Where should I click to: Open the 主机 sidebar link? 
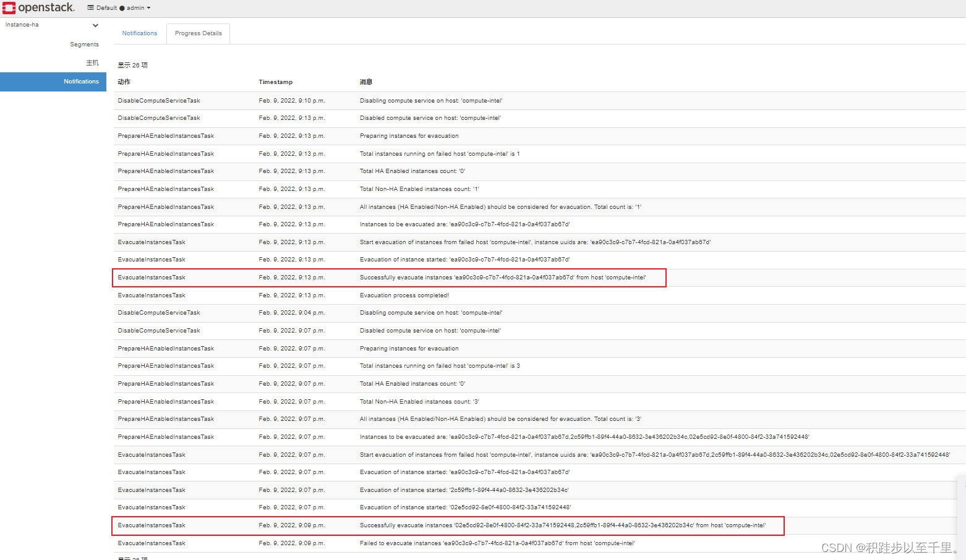[x=92, y=63]
